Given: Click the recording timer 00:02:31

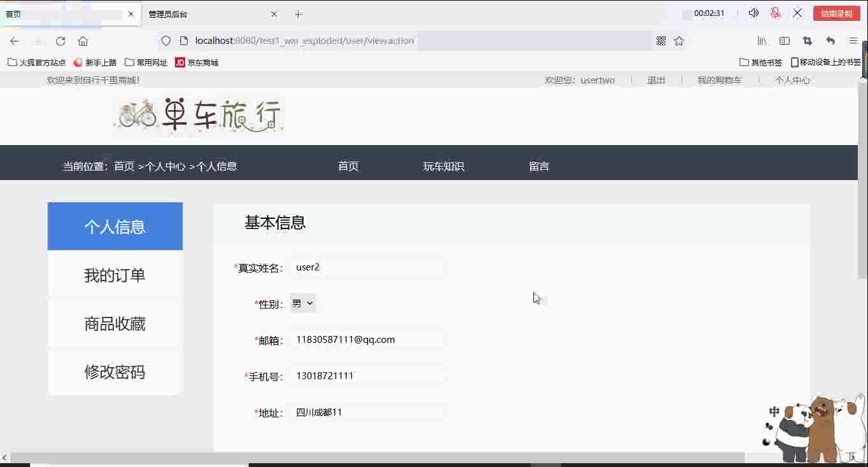Looking at the screenshot, I should pyautogui.click(x=709, y=13).
